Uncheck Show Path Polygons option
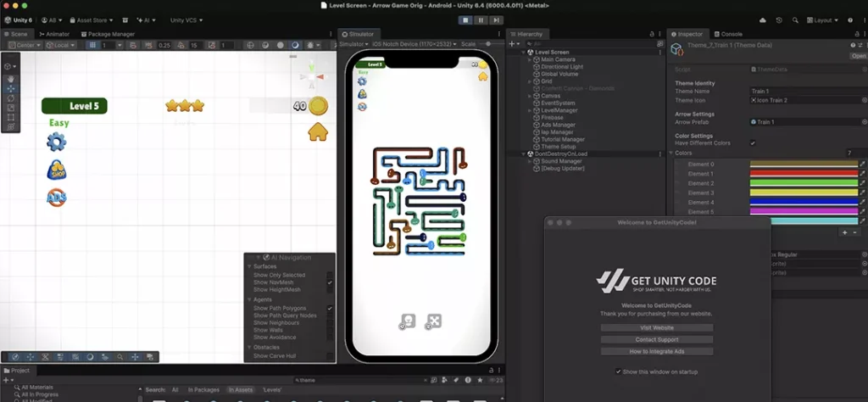 tap(330, 308)
